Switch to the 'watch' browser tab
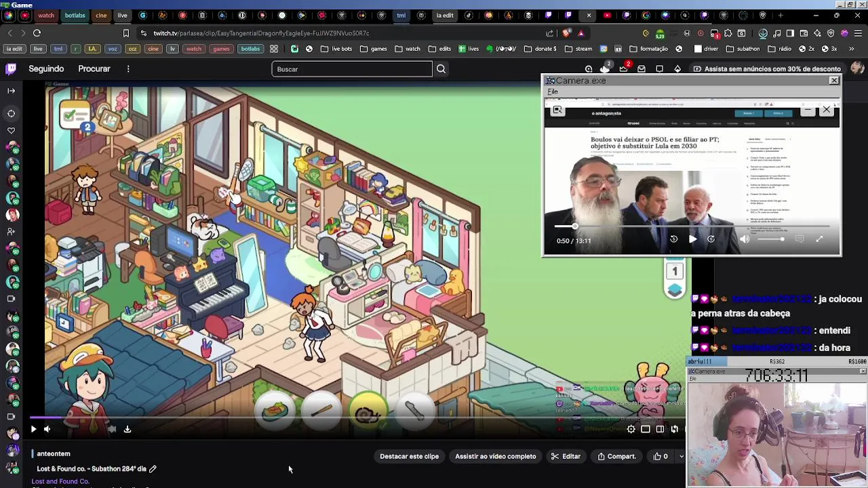This screenshot has width=868, height=488. (46, 15)
